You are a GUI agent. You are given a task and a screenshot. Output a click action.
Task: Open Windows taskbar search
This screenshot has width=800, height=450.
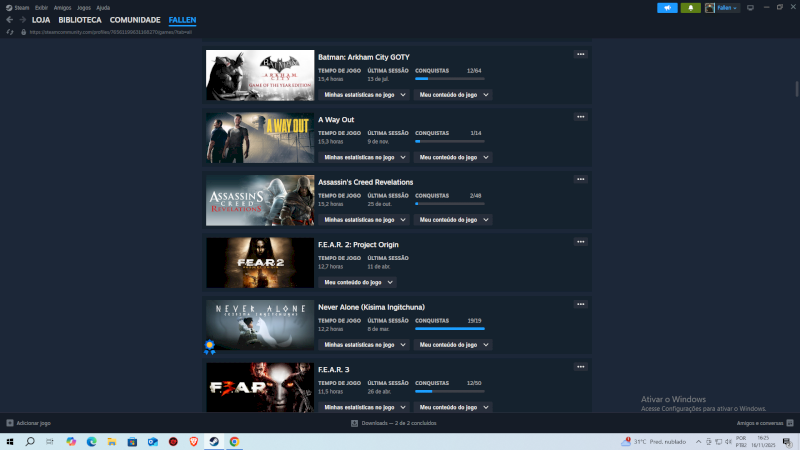click(x=30, y=442)
